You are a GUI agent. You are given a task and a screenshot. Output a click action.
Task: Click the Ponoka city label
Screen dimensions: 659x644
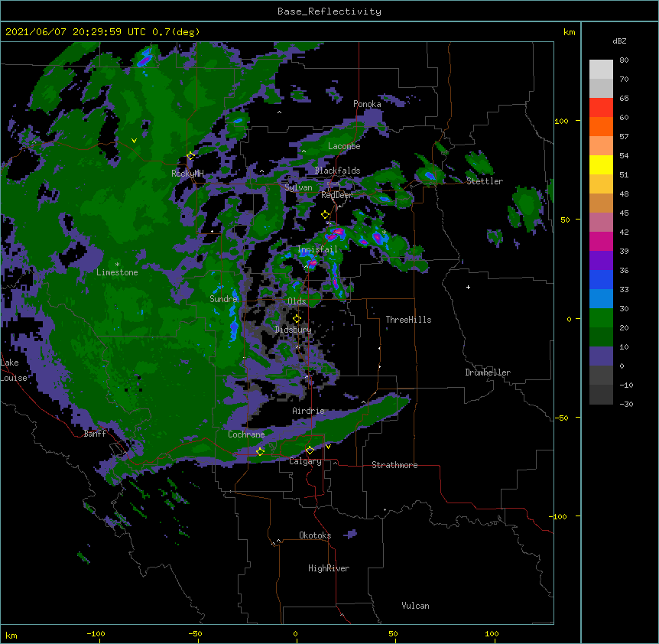(367, 104)
